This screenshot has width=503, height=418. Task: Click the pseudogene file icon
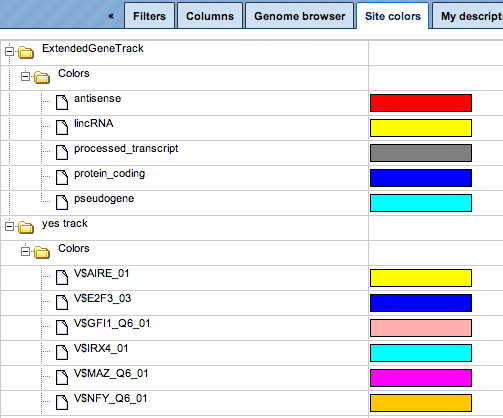click(62, 202)
